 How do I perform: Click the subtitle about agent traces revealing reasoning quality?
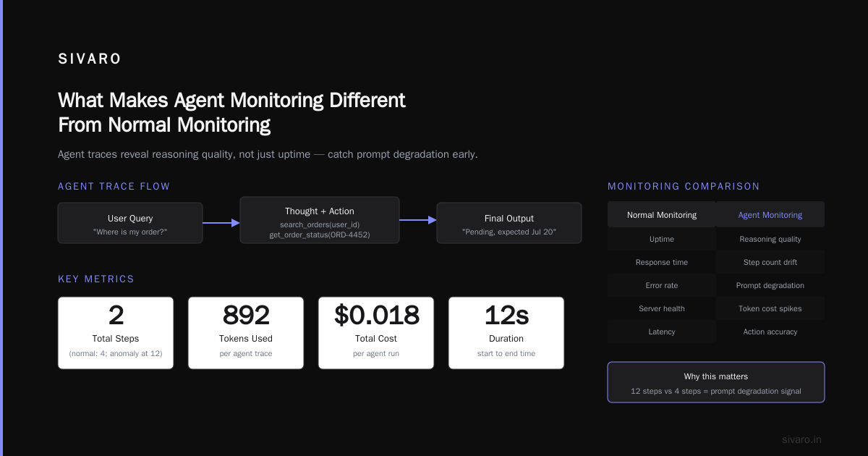(268, 154)
